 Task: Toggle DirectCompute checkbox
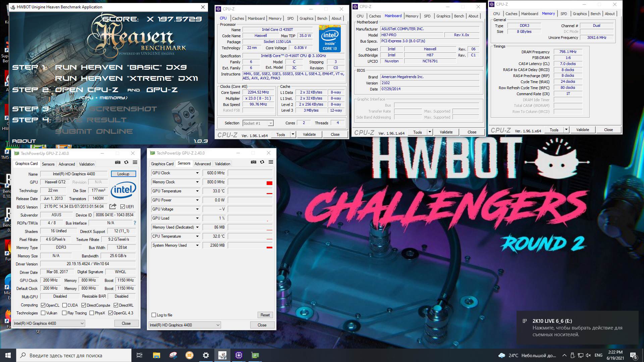coord(84,305)
